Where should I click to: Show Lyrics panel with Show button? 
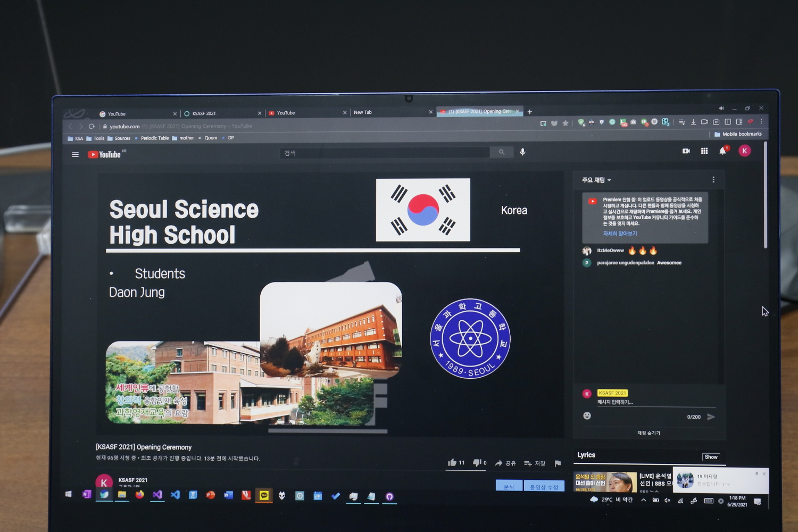[711, 457]
